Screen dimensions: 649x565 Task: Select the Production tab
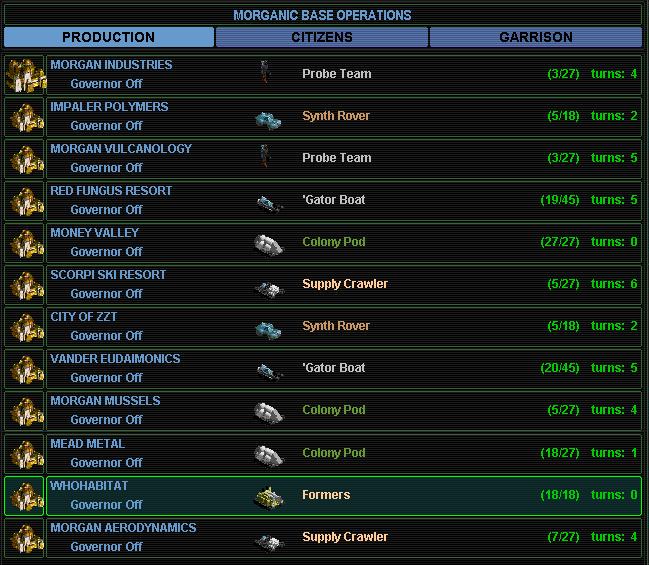[108, 37]
